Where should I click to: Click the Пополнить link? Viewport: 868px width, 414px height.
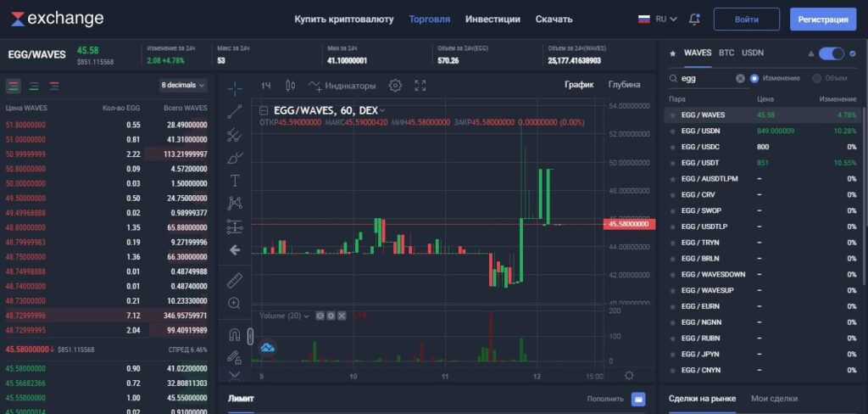pyautogui.click(x=605, y=399)
